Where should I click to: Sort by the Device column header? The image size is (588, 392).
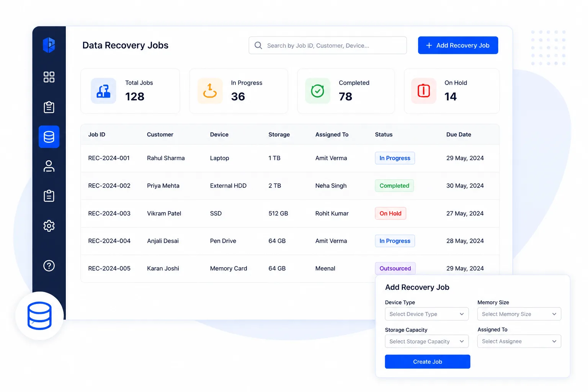219,134
